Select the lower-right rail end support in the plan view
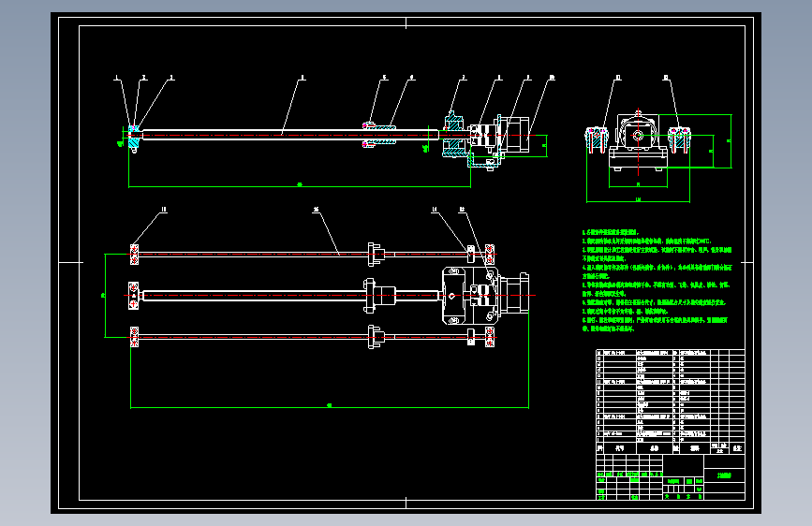This screenshot has height=526, width=812. 490,337
